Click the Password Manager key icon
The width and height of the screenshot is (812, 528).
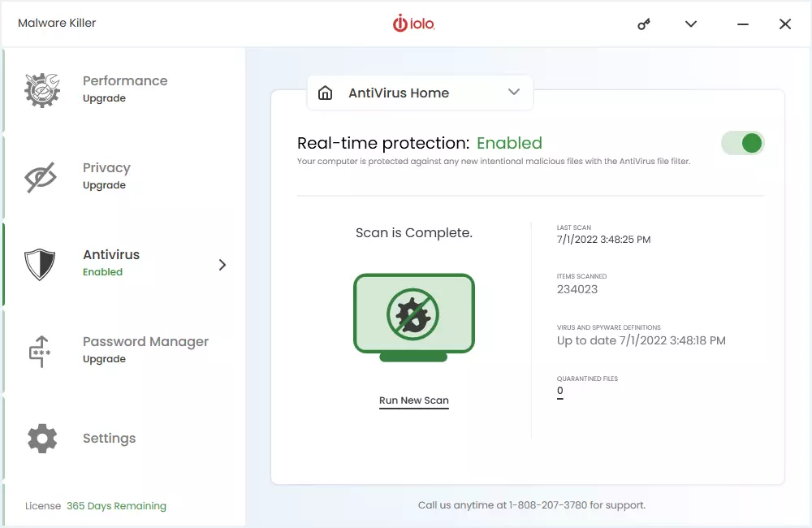(x=41, y=350)
